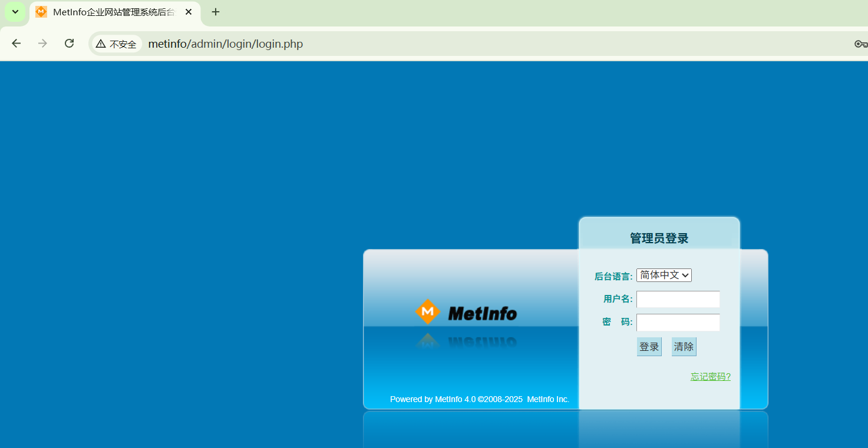Focus the 密码 password field
Image resolution: width=868 pixels, height=448 pixels.
pos(678,323)
